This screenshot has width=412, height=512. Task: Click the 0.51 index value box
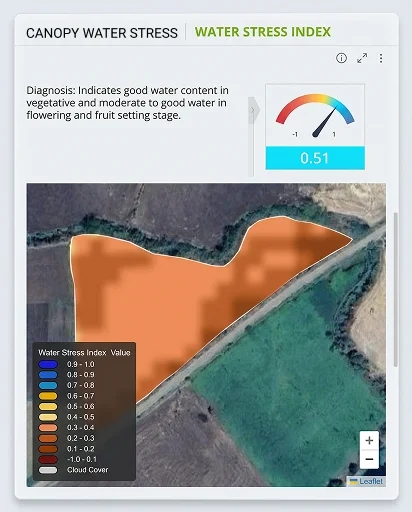315,158
